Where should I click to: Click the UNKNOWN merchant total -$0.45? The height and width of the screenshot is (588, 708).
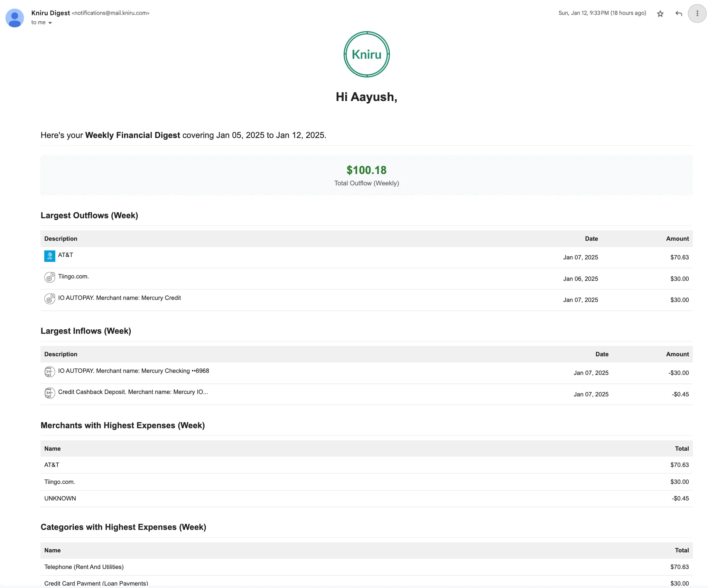pos(680,498)
